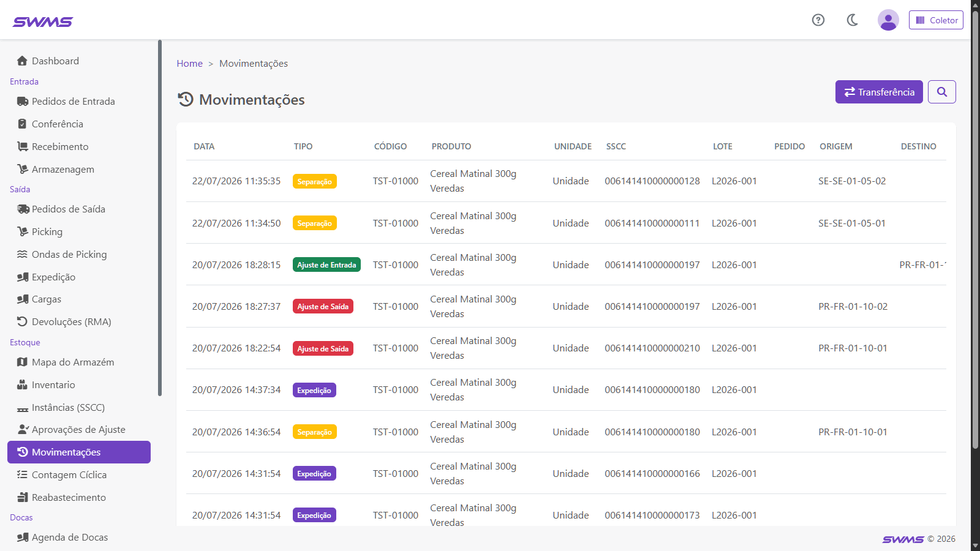
Task: Click origin SE-SE-01-05-02
Action: [x=852, y=181]
